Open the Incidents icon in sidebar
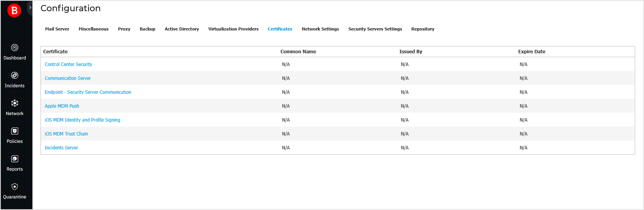Image resolution: width=644 pixels, height=210 pixels. point(15,75)
